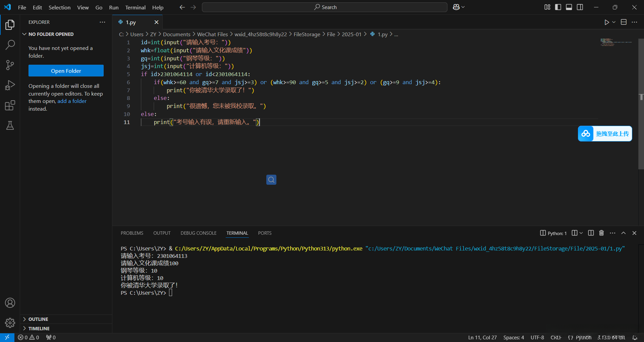Toggle the primary side bar layout button
The height and width of the screenshot is (342, 644).
(558, 7)
